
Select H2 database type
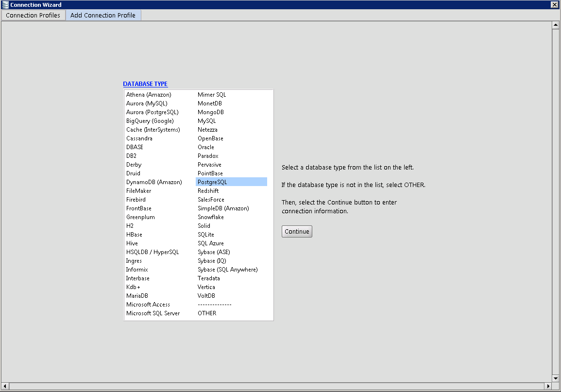(x=130, y=226)
